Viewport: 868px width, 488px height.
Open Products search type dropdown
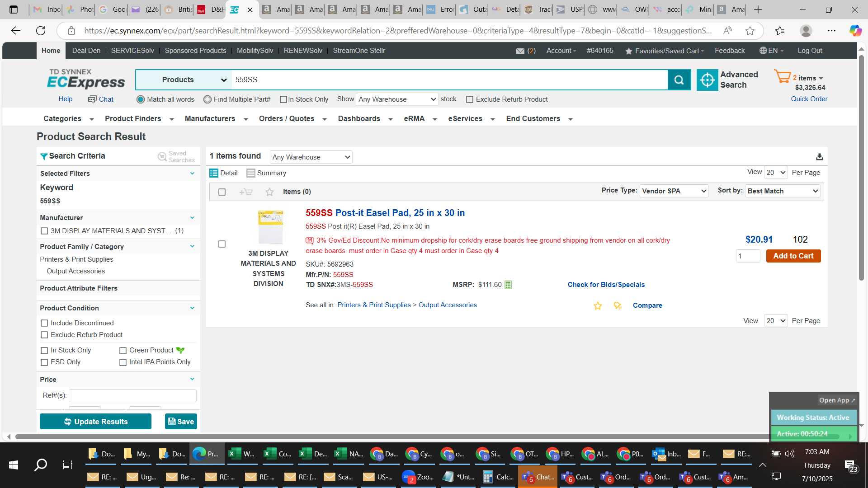point(184,80)
